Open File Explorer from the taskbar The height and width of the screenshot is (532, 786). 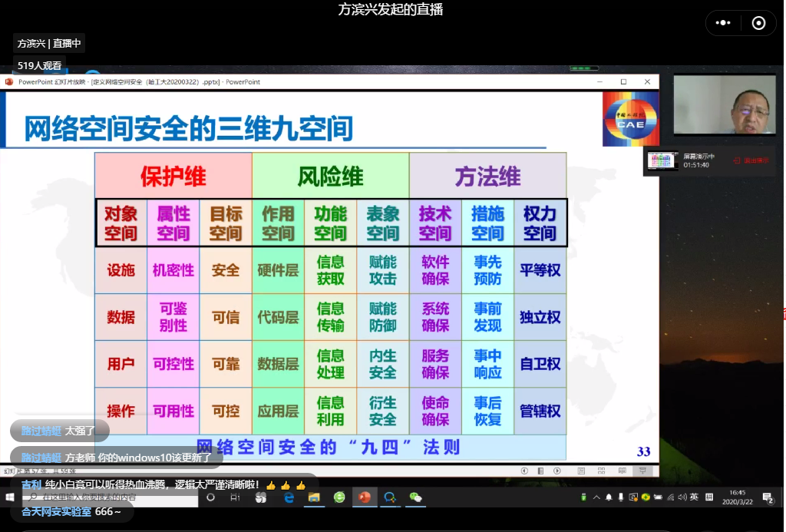tap(314, 498)
